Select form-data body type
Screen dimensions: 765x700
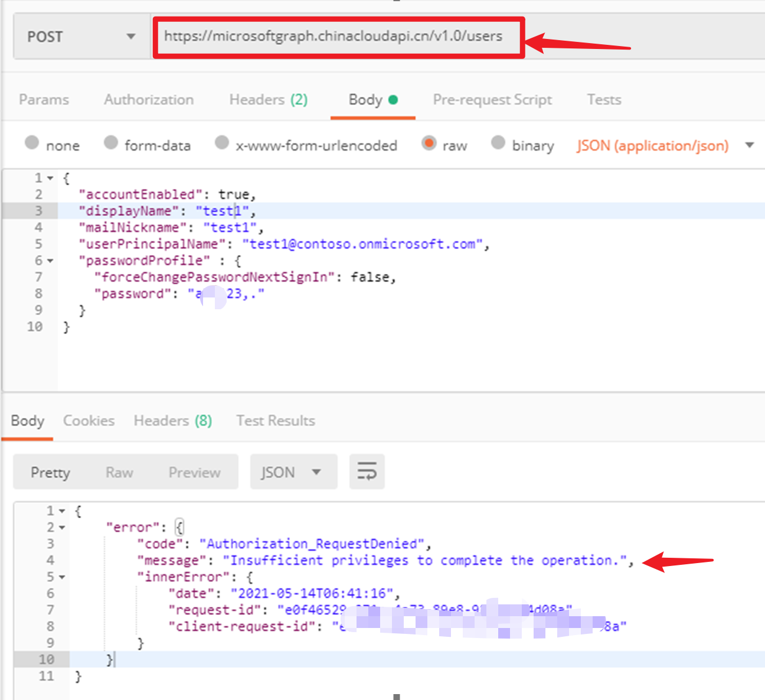pos(111,143)
